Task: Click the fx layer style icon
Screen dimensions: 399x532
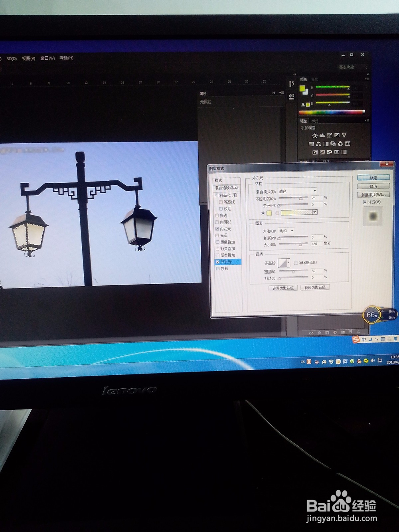Action: (x=319, y=333)
